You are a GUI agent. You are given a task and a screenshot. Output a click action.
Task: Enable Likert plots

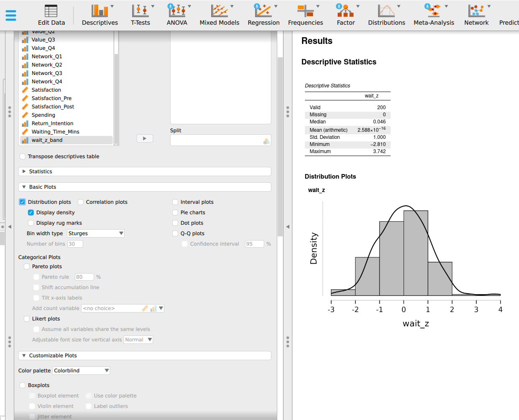click(x=27, y=319)
